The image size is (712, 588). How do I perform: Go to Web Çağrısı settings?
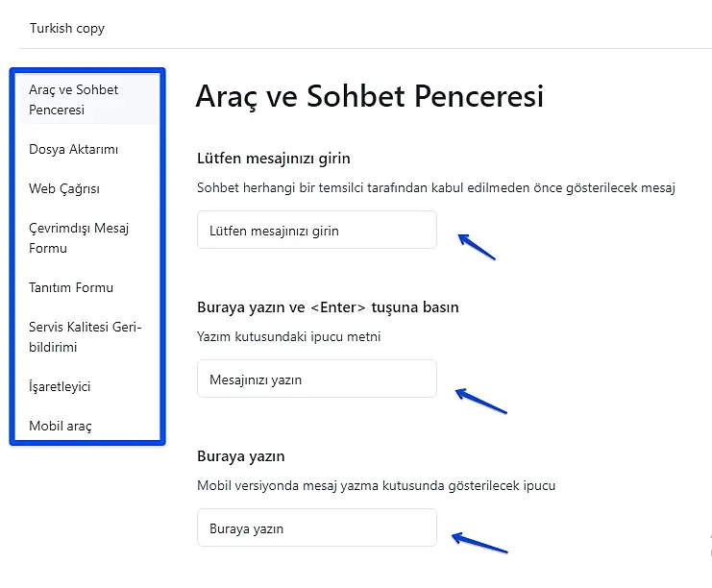64,188
